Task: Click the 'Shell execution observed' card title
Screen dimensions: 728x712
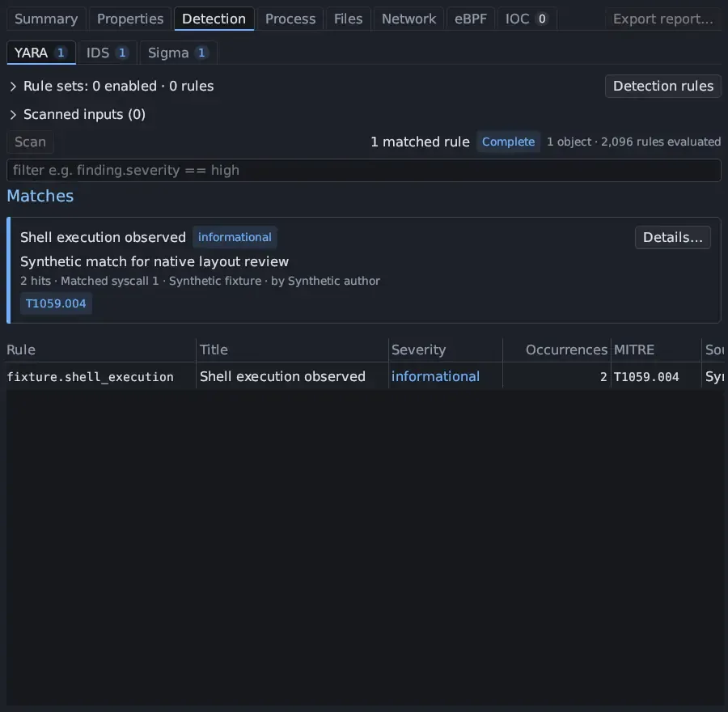Action: pos(103,238)
